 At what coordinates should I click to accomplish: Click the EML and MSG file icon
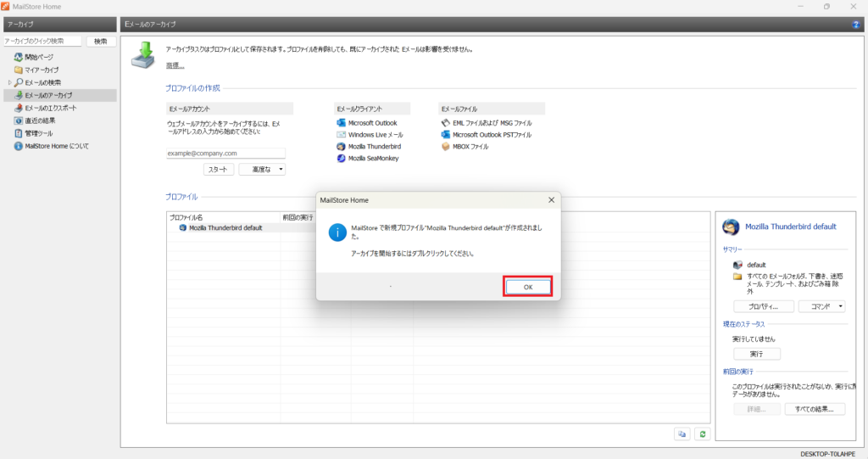tap(446, 122)
